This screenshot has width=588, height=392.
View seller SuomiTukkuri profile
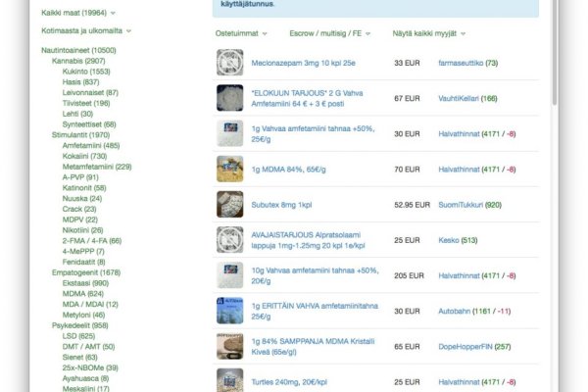coord(461,205)
